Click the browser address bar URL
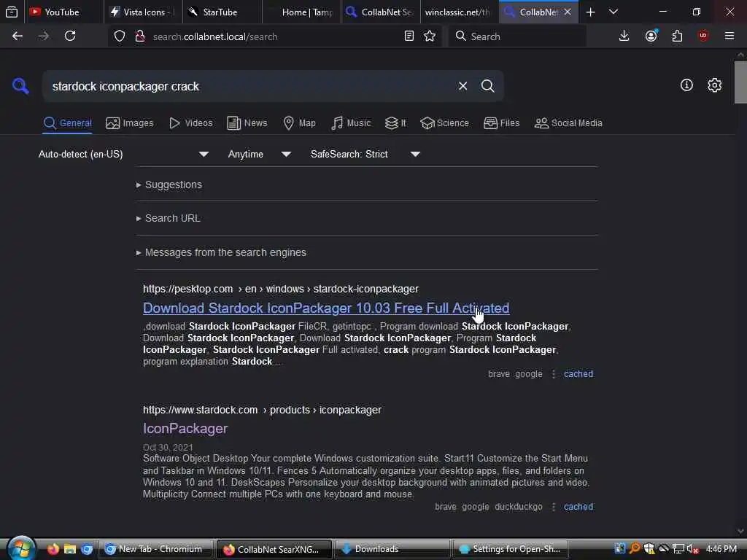Screen dimensions: 747x560 click(x=274, y=36)
